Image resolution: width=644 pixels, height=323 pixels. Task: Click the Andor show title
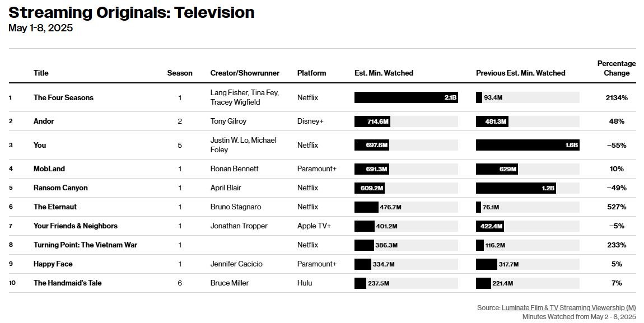[x=44, y=121]
